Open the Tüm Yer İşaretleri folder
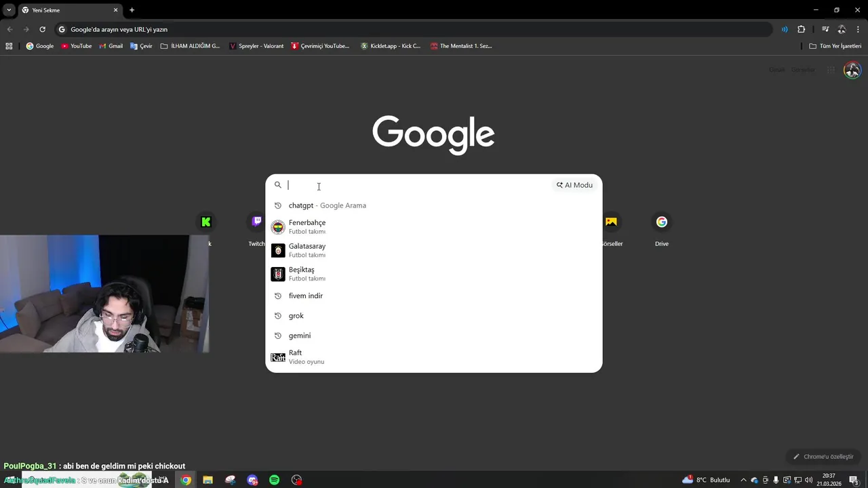The image size is (868, 488). 835,46
